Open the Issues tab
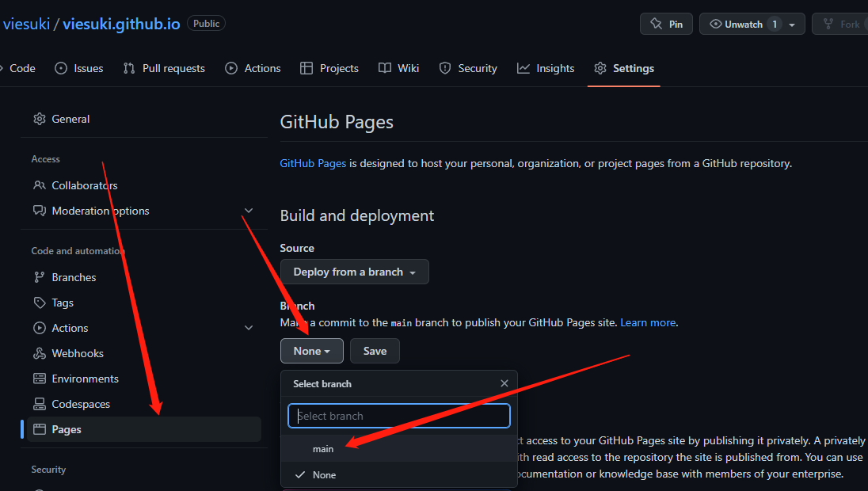The image size is (868, 491). (79, 68)
